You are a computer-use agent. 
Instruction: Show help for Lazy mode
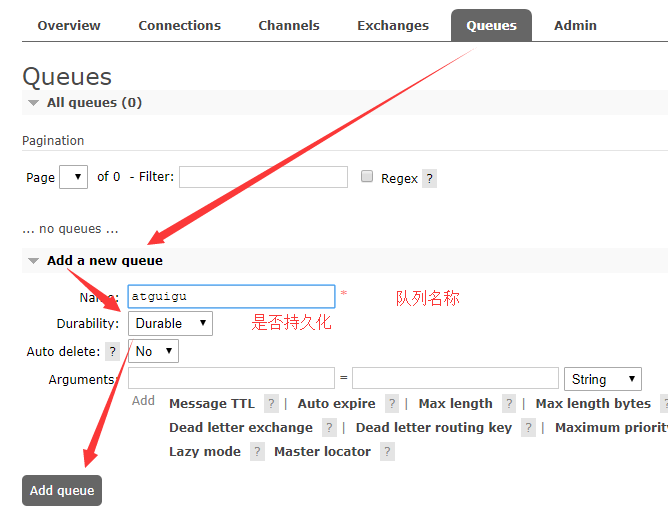pos(257,451)
